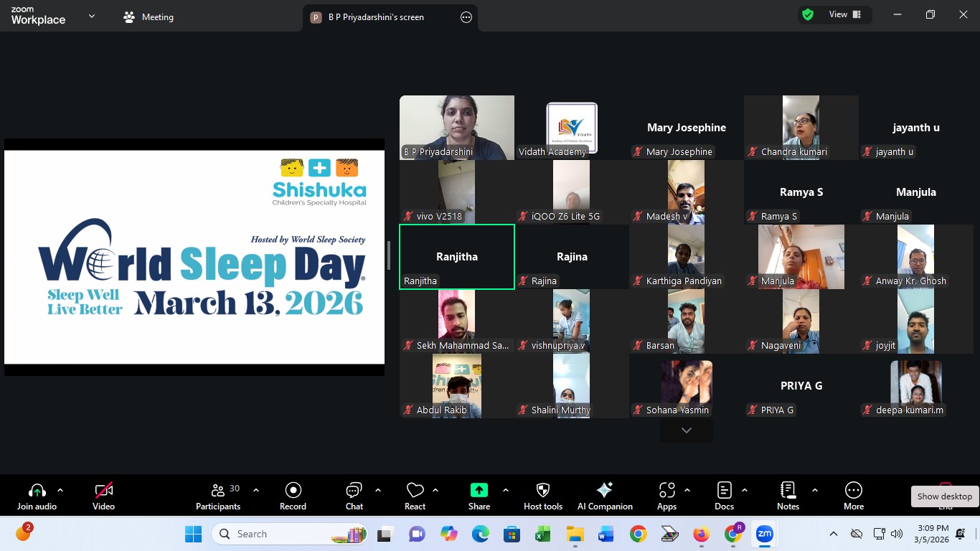Open the React emoji menu

[415, 496]
